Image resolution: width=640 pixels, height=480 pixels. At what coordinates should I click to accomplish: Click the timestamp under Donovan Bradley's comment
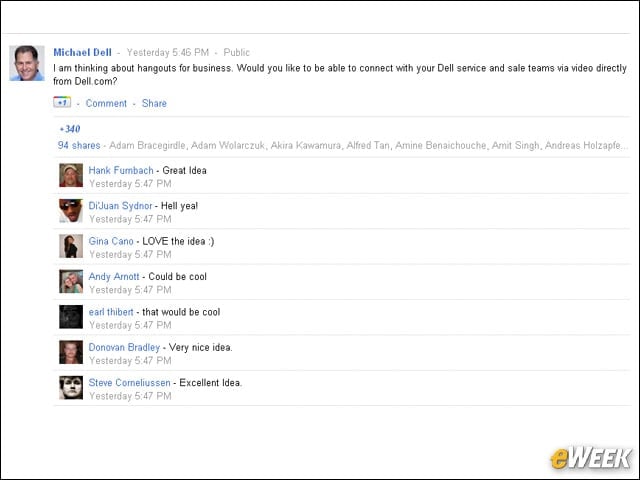130,361
